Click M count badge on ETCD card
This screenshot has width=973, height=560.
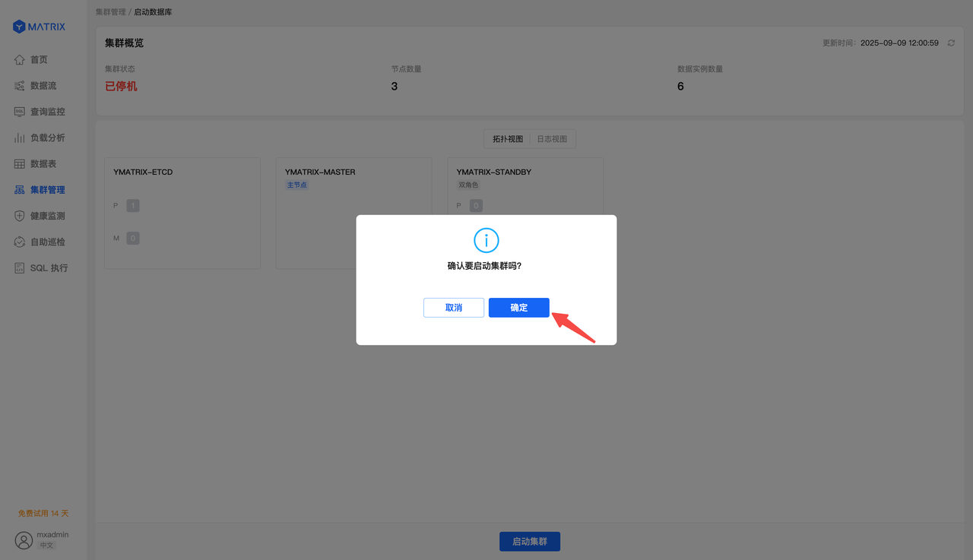click(x=133, y=239)
